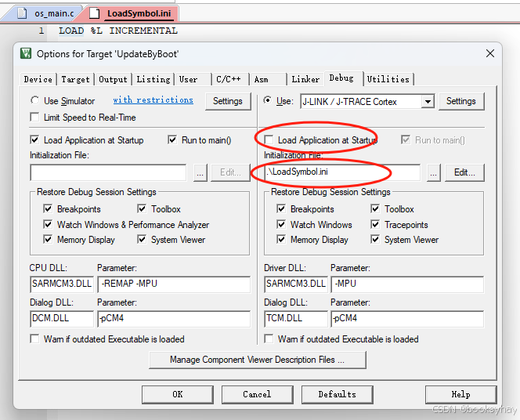Click the Keil icon in dialog title bar
Image resolution: width=520 pixels, height=420 pixels.
pos(26,53)
